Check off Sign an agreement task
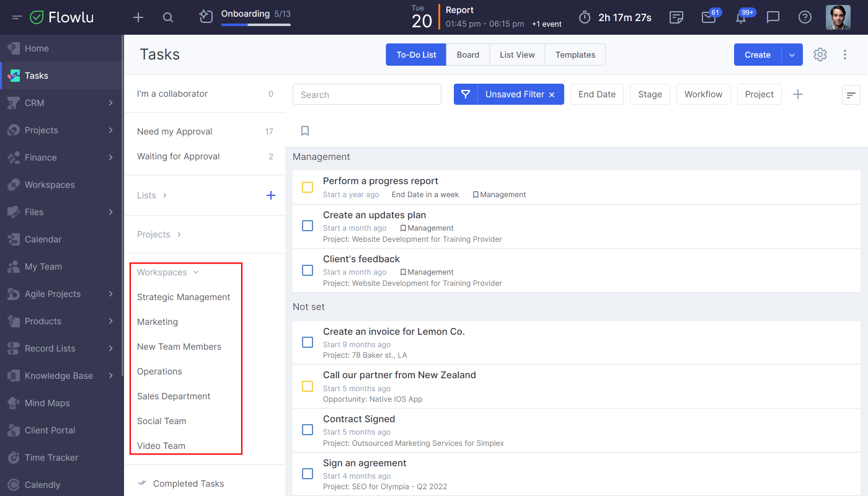The width and height of the screenshot is (868, 496). pyautogui.click(x=308, y=474)
